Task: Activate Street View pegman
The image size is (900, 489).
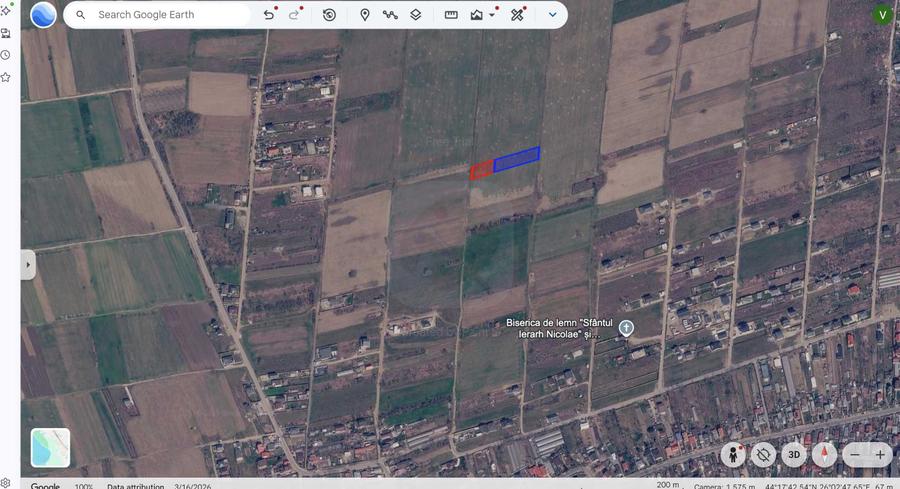Action: tap(733, 455)
